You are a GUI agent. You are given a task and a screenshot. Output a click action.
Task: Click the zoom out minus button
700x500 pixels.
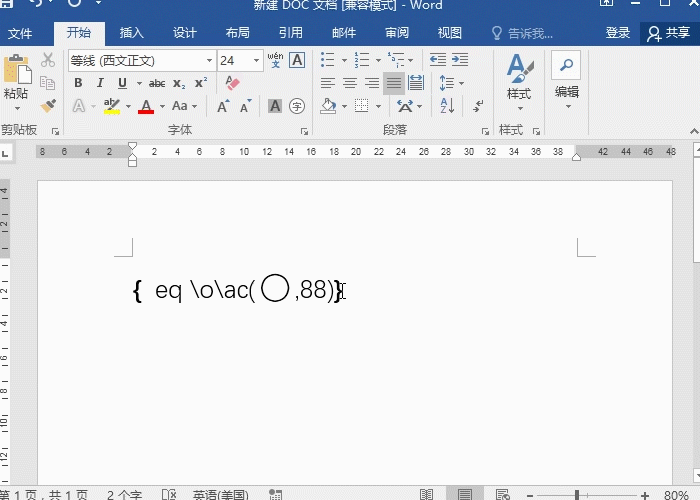point(530,495)
